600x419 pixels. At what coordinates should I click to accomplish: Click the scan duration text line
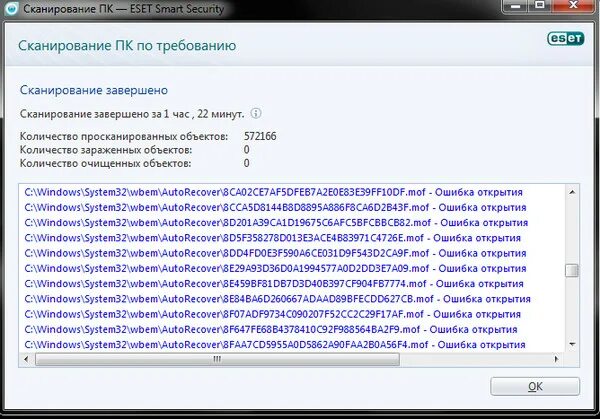click(x=132, y=114)
